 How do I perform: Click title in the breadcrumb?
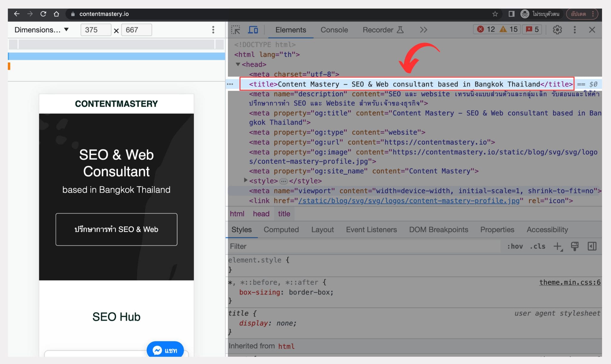click(284, 214)
